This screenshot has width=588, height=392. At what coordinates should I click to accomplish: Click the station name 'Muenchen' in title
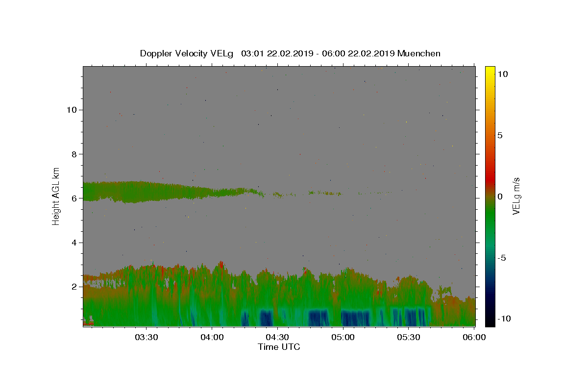(x=419, y=53)
